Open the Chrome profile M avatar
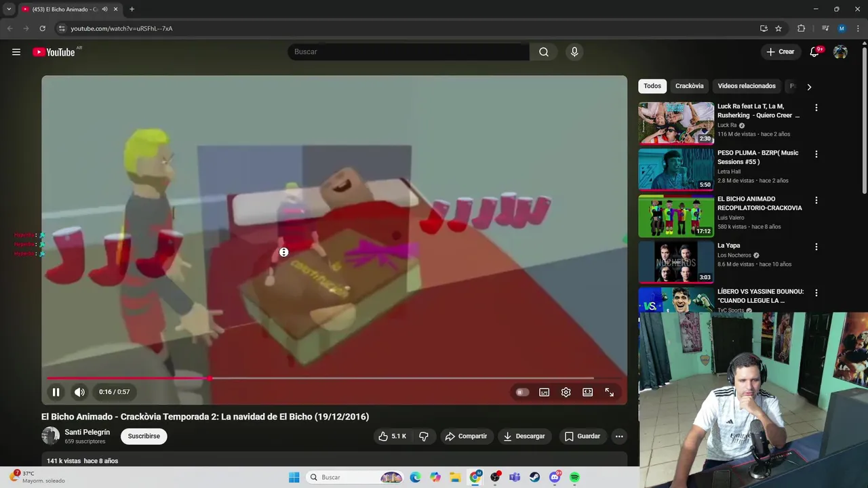Screen dimensions: 868x488 pos(842,28)
